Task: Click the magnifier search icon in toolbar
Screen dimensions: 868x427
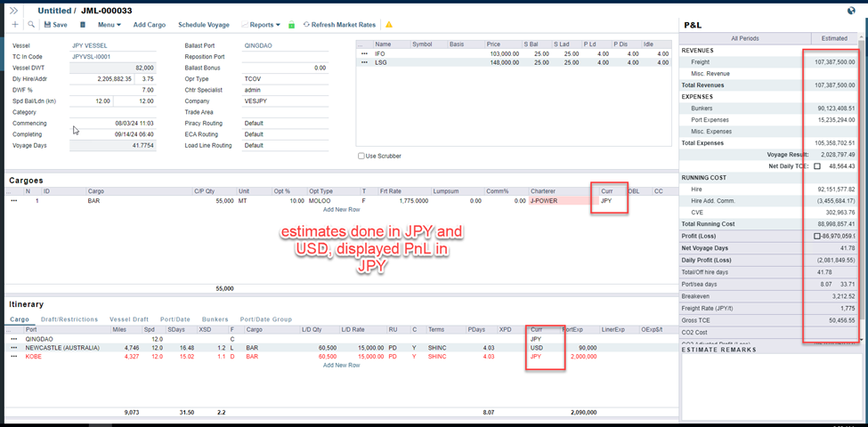Action: click(31, 25)
